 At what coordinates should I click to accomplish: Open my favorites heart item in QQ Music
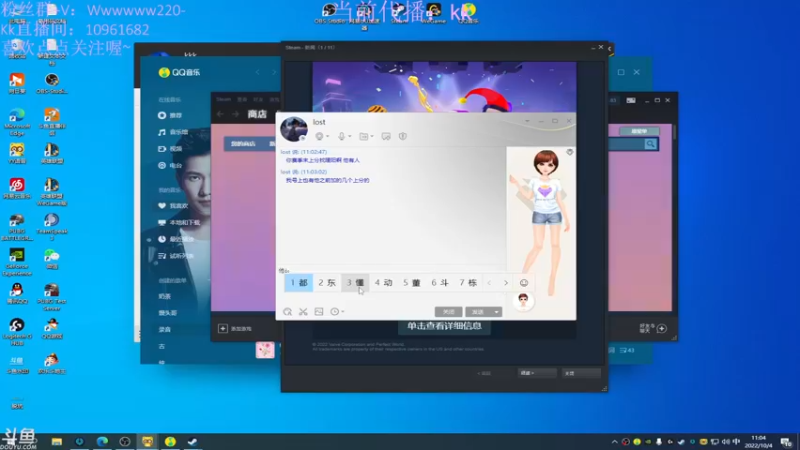click(173, 206)
